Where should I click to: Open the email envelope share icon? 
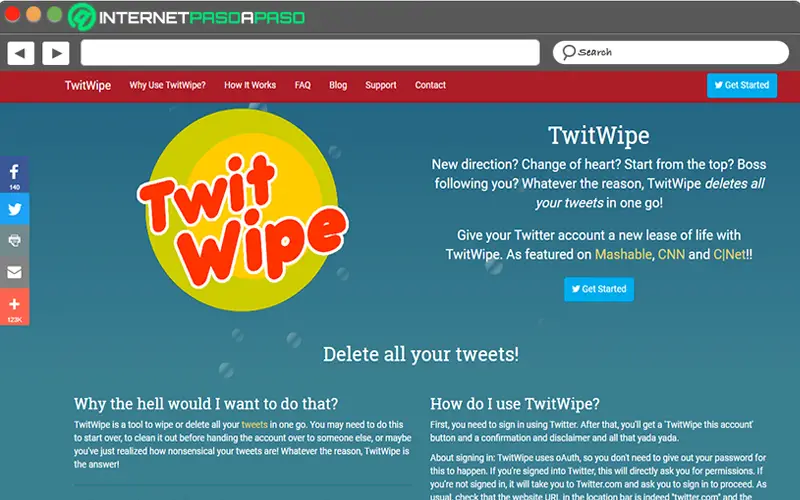(14, 272)
